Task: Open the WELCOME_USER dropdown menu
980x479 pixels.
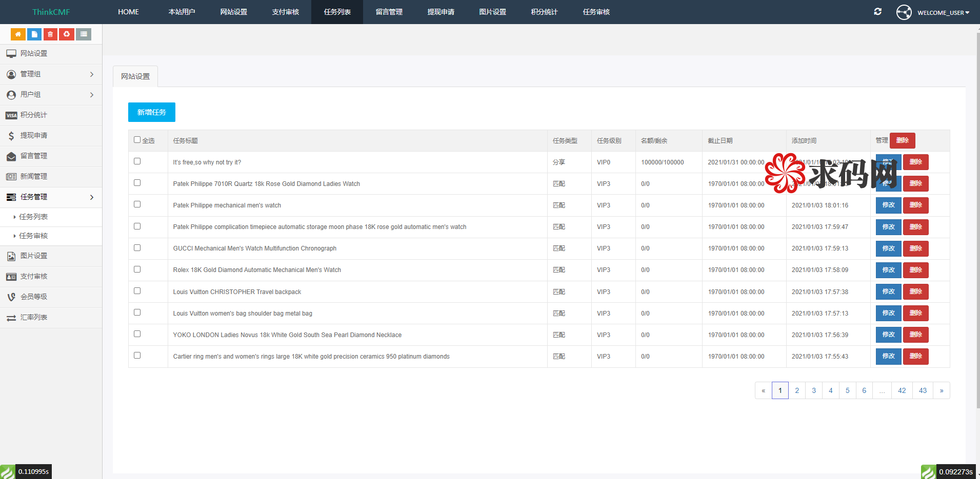Action: [943, 12]
